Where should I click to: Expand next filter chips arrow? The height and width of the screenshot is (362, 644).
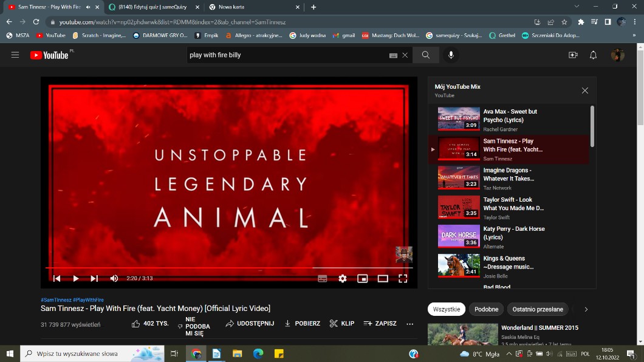pyautogui.click(x=586, y=309)
